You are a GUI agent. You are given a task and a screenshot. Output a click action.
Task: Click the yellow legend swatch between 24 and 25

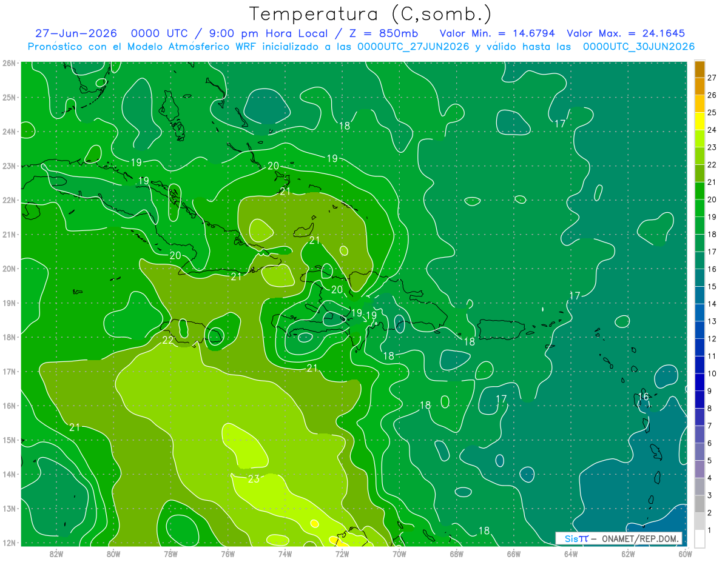point(700,121)
